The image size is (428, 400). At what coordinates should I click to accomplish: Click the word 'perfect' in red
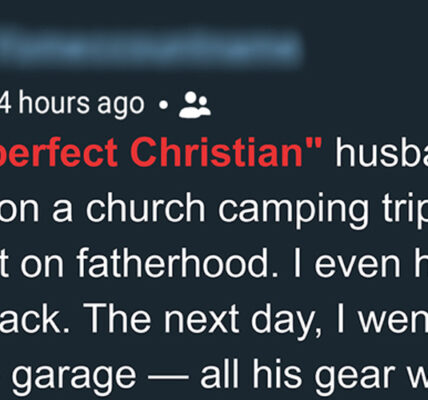pyautogui.click(x=59, y=153)
